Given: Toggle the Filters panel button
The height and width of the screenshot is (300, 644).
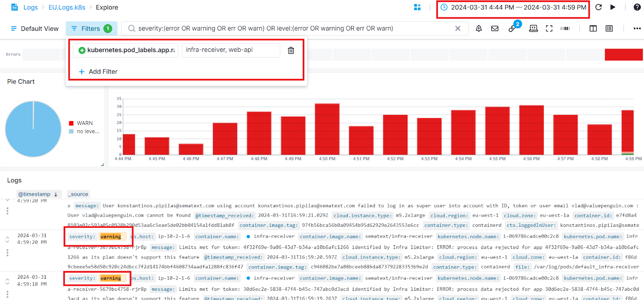Looking at the screenshot, I should click(x=92, y=29).
